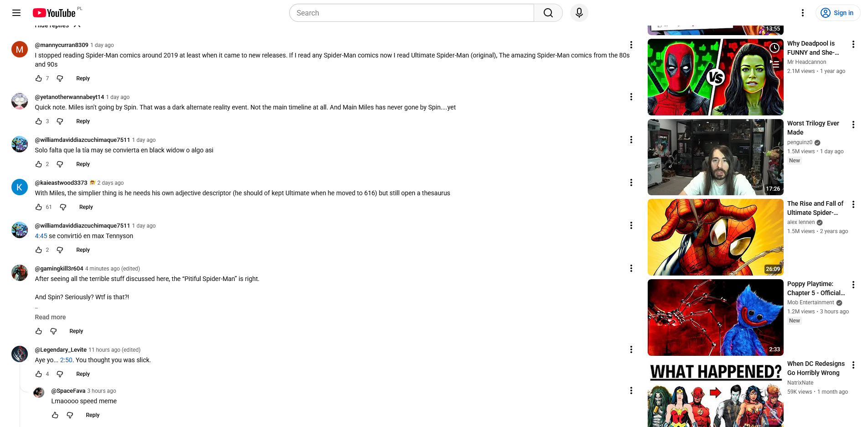868x427 pixels.
Task: Open action menu for @Legendary_Levite comment
Action: coord(631,349)
